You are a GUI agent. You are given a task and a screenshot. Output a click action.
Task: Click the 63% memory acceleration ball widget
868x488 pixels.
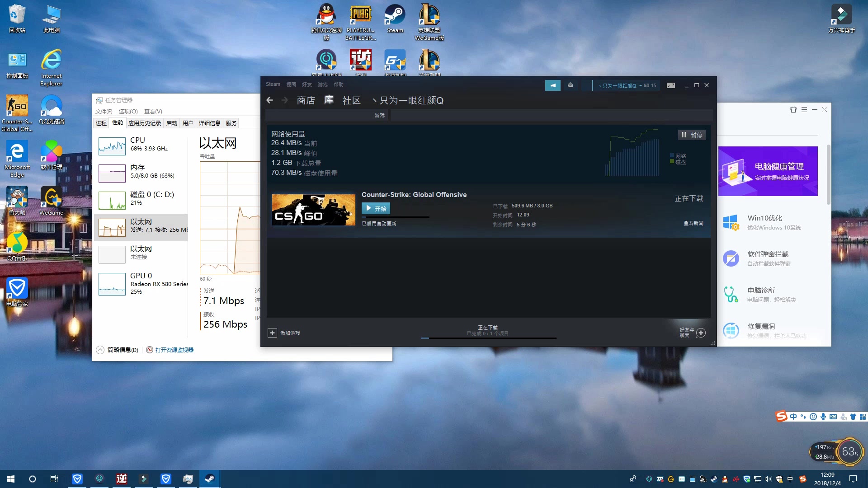(849, 451)
